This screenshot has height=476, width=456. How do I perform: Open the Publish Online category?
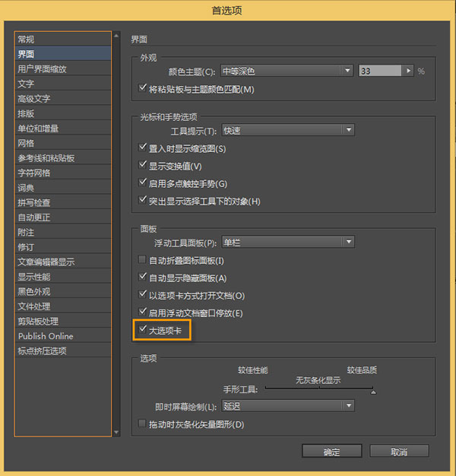click(46, 335)
